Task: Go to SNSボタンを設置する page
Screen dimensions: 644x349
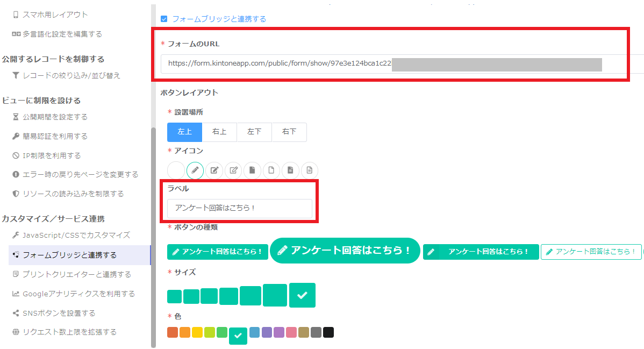Action: [59, 313]
